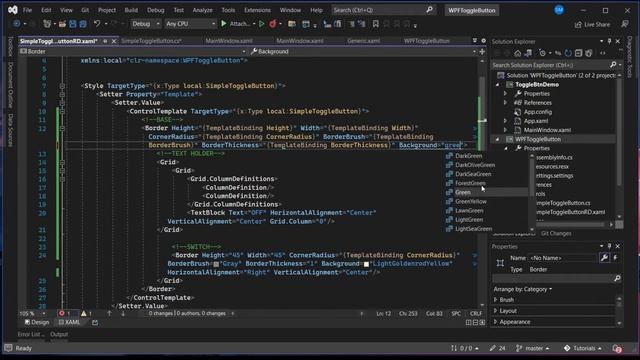This screenshot has height=360, width=640.
Task: Click the bookmark toolbar icon
Action: tap(376, 24)
